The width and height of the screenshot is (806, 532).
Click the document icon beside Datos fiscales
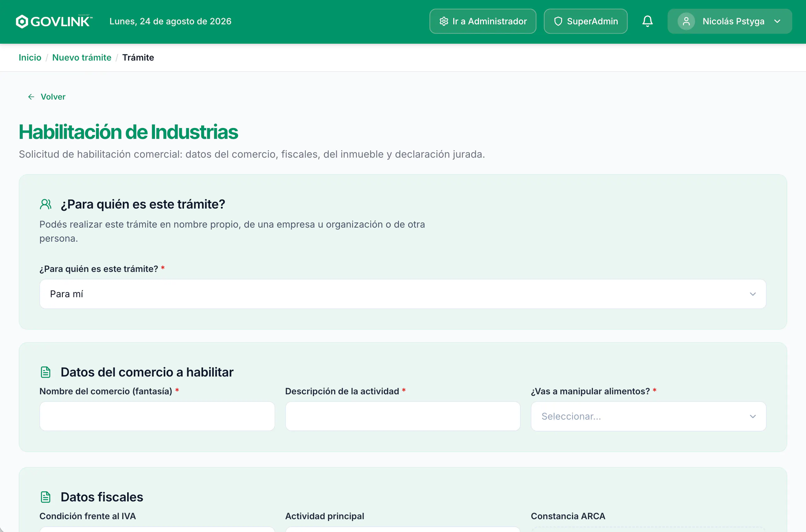point(46,497)
